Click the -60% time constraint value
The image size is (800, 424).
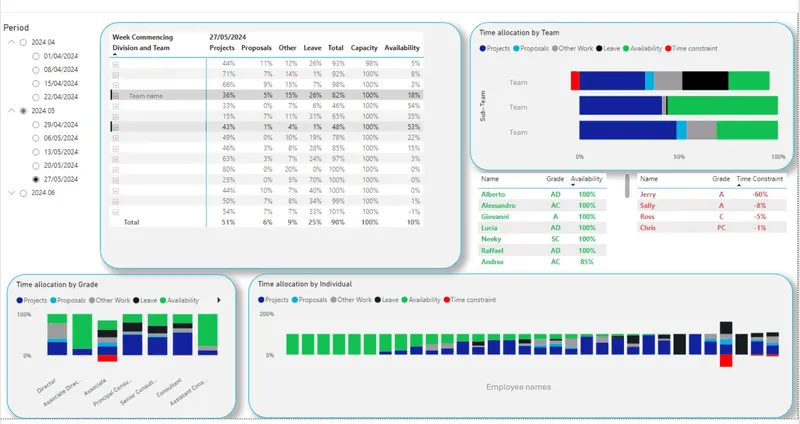[x=760, y=194]
